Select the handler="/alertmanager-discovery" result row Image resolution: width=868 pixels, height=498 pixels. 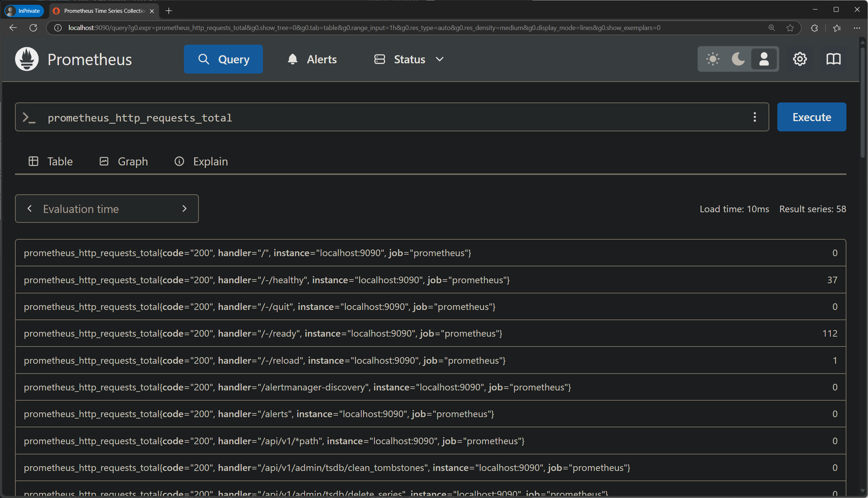click(x=431, y=387)
